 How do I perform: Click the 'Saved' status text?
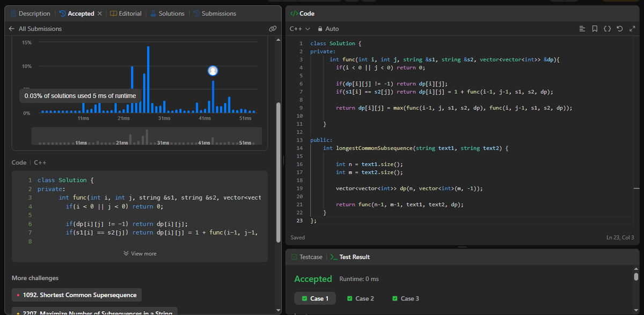tap(297, 237)
